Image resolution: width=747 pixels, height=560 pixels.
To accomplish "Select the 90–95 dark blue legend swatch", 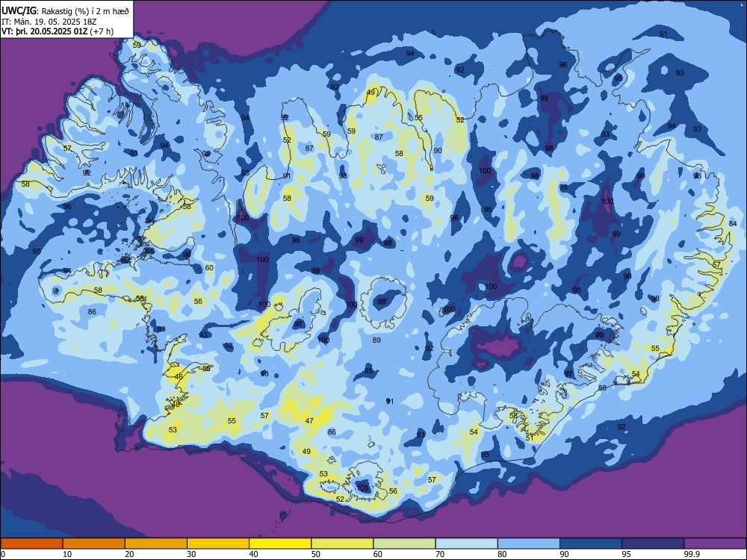I will 591,544.
